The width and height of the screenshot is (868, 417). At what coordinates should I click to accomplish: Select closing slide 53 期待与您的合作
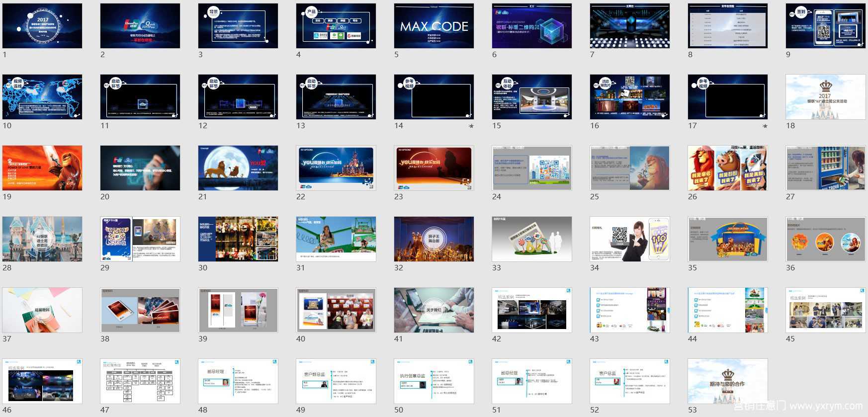[x=728, y=381]
